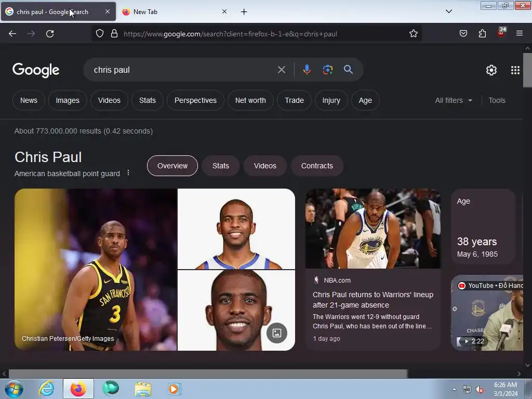This screenshot has width=532, height=399.
Task: Open the media player taskbar icon
Action: (175, 389)
